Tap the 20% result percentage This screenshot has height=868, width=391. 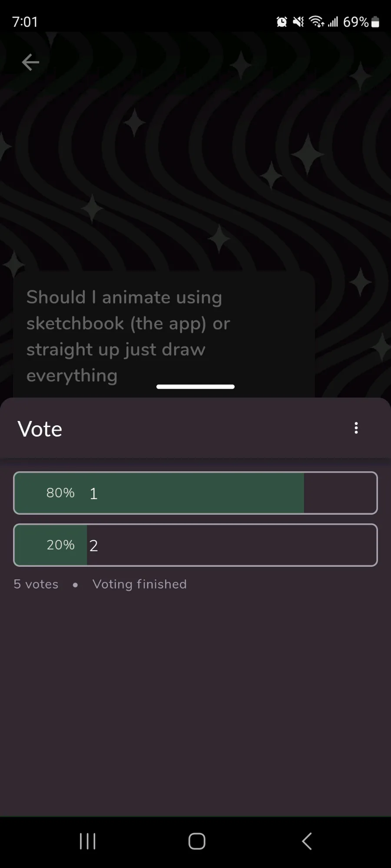[x=60, y=545]
